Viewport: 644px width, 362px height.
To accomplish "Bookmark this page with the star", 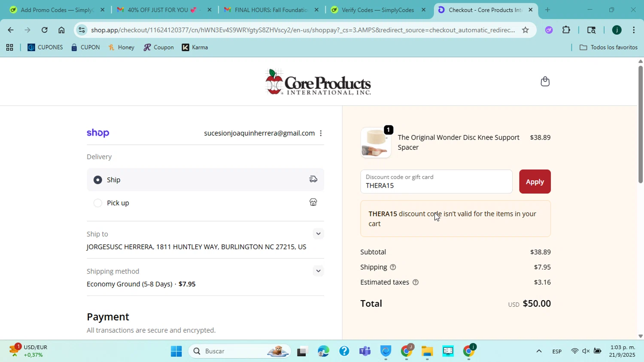I will pos(525,30).
